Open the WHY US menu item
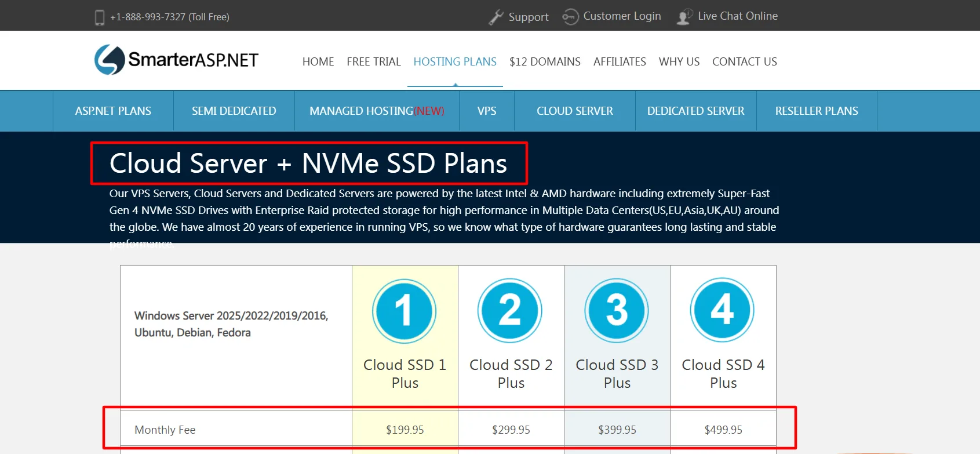 pyautogui.click(x=679, y=61)
